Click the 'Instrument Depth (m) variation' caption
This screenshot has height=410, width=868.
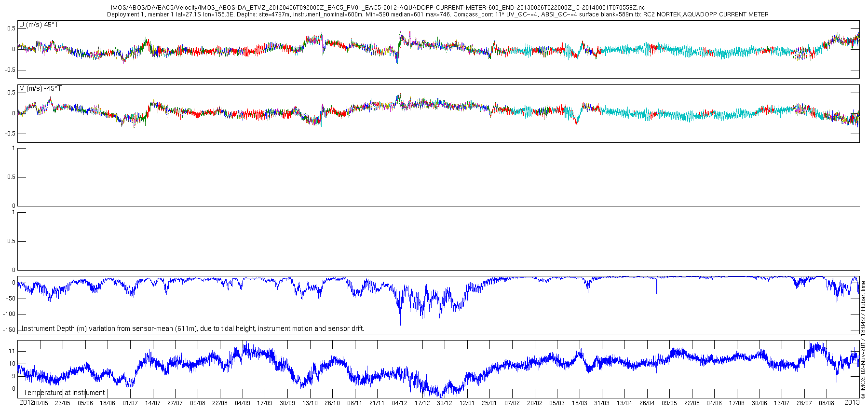(x=193, y=328)
